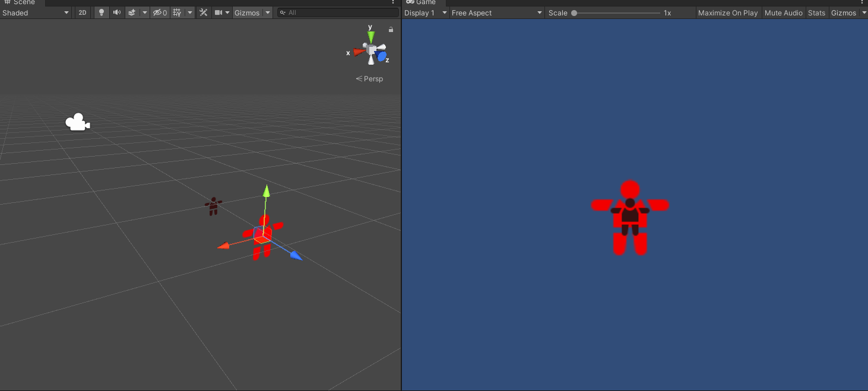This screenshot has width=868, height=391.
Task: Click the blue Z axis cone on orientation gizmo
Action: [x=382, y=56]
